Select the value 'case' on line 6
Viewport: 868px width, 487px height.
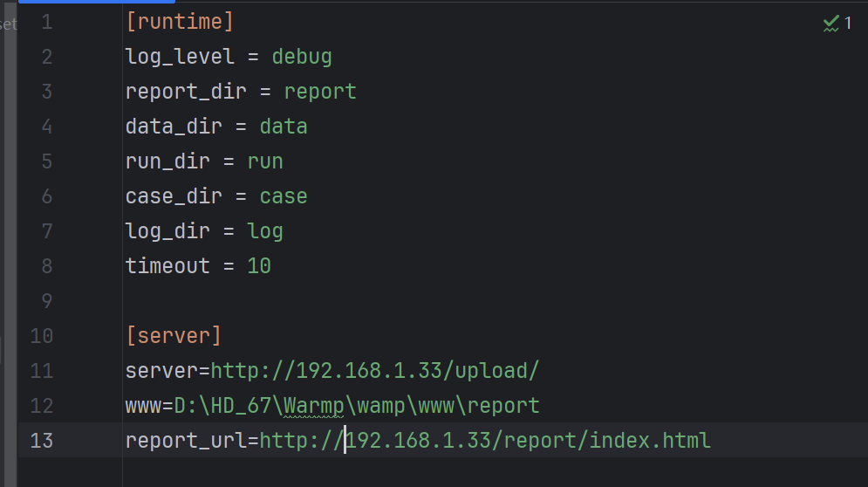pyautogui.click(x=284, y=196)
